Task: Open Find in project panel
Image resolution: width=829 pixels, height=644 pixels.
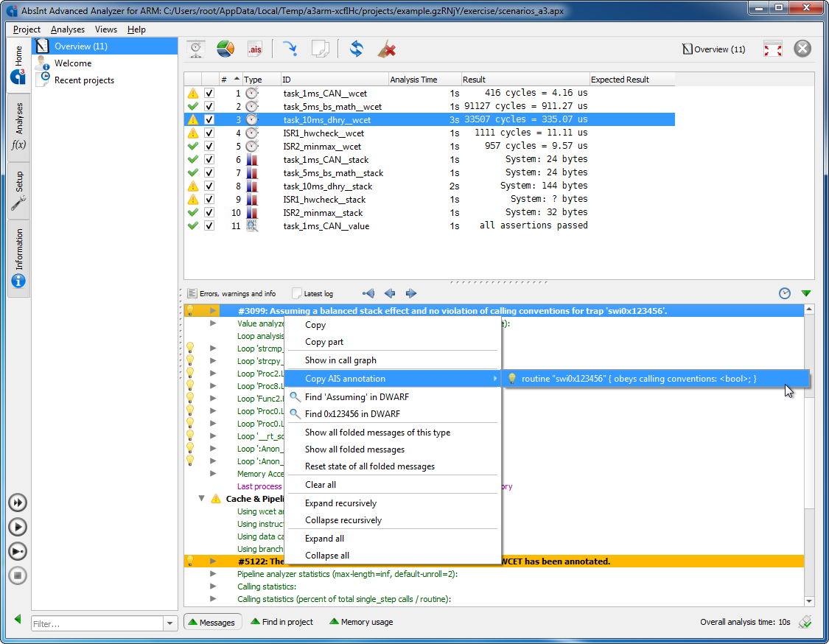Action: tap(282, 622)
